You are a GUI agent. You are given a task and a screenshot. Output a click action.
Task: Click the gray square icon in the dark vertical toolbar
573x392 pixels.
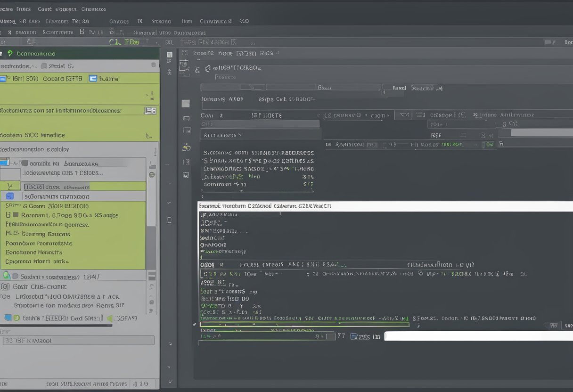[186, 104]
